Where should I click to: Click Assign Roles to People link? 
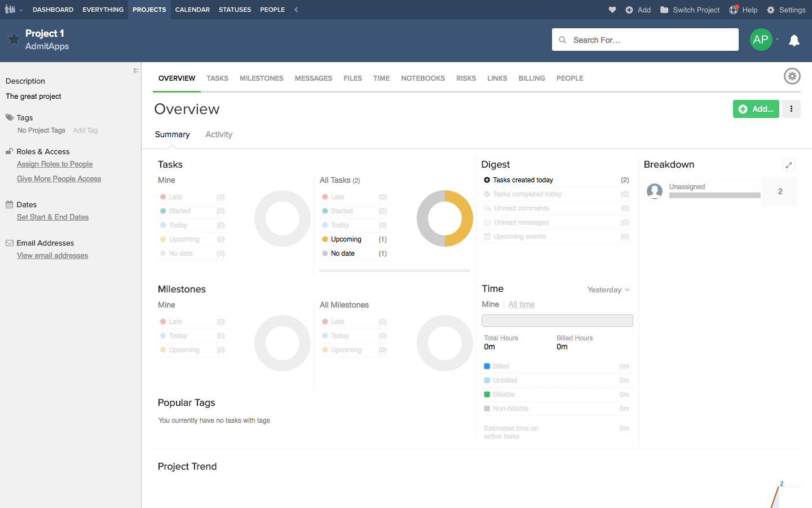click(55, 164)
